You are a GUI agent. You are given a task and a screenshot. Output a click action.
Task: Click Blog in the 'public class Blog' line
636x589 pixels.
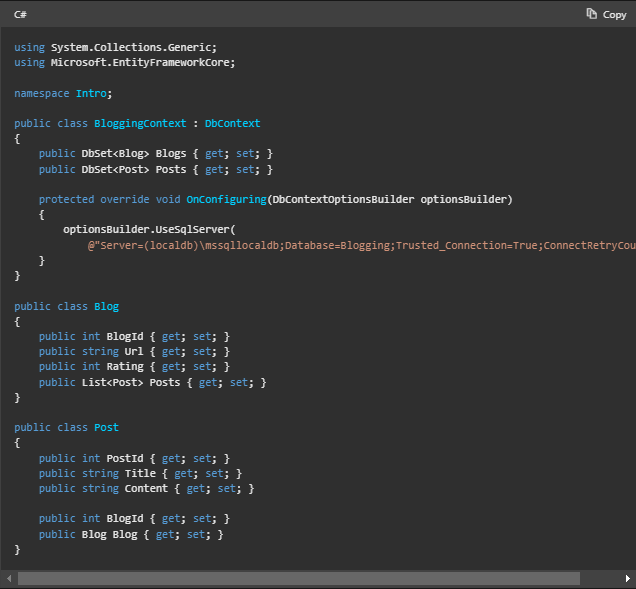pos(106,306)
